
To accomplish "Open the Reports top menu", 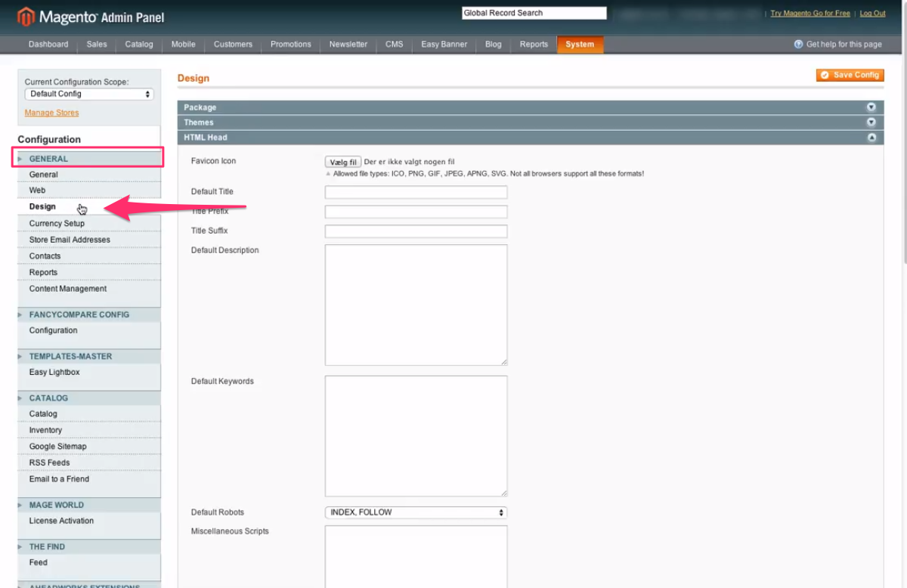I will (534, 45).
